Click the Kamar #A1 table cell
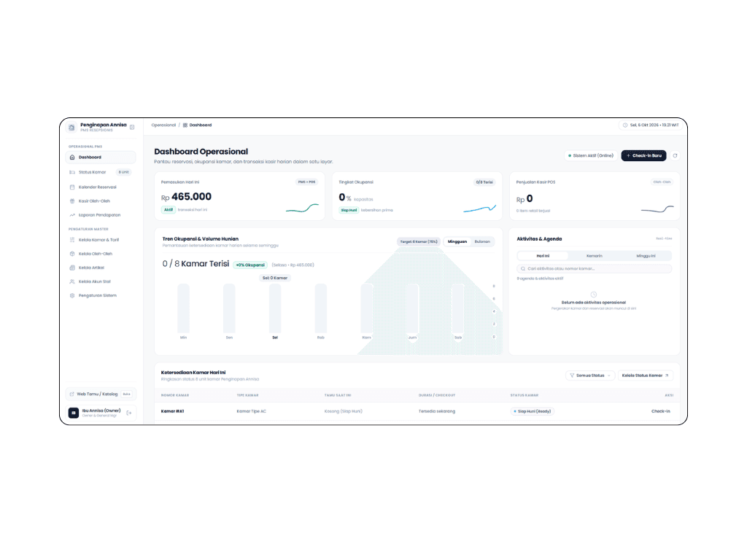747x560 pixels. (172, 411)
